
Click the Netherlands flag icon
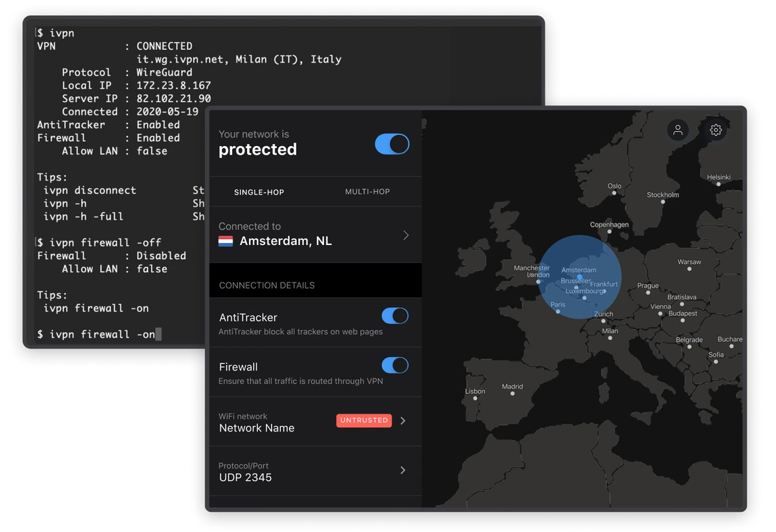(x=226, y=241)
